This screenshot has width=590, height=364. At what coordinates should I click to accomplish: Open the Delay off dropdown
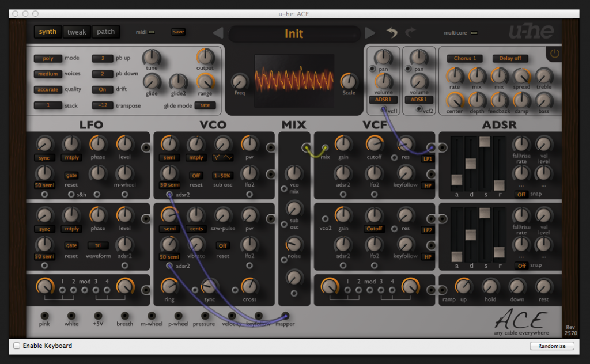click(x=510, y=58)
